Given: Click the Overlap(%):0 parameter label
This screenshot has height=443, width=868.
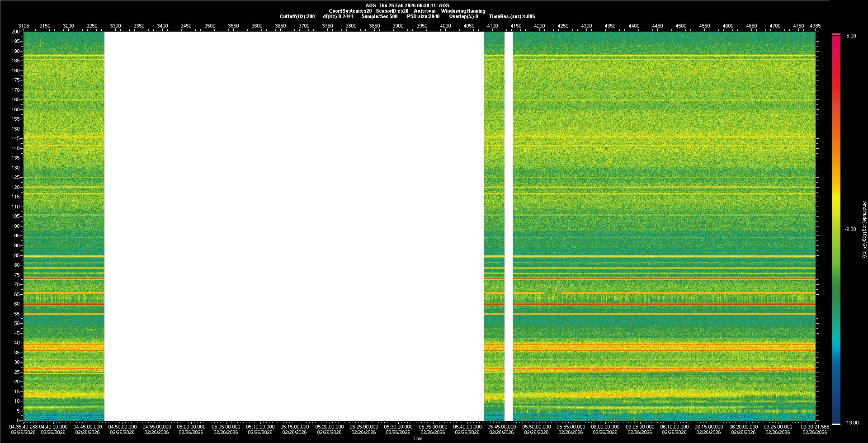Looking at the screenshot, I should 463,16.
